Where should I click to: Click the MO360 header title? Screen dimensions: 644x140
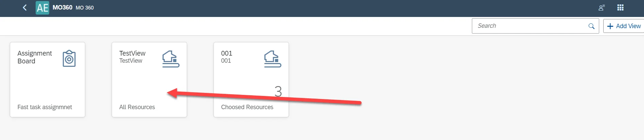[x=62, y=7]
